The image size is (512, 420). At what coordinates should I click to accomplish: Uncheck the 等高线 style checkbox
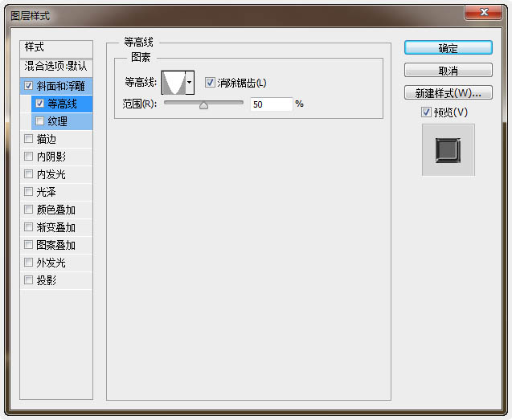click(39, 104)
